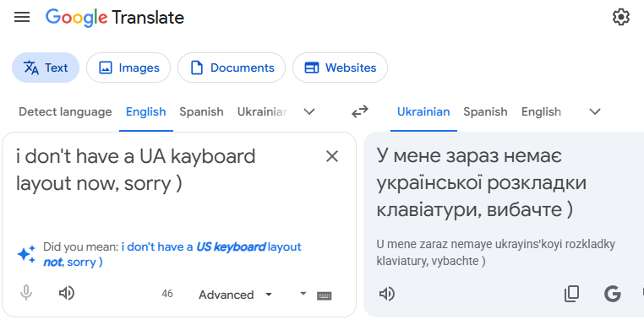This screenshot has width=644, height=325.
Task: Clear the source text with X
Action: (x=332, y=156)
